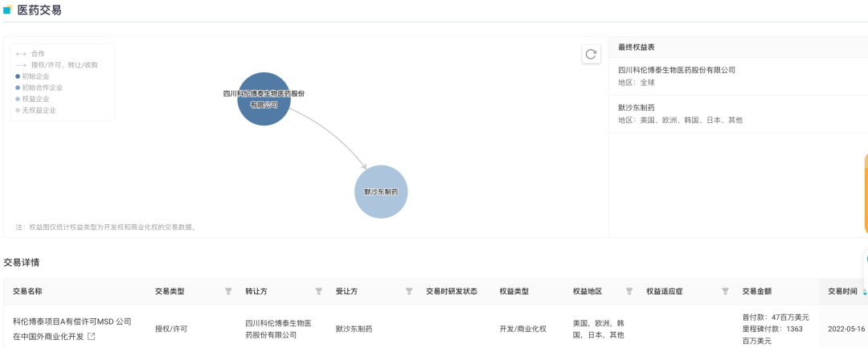Click 转让方 cell 四川科伦博泰生物医药股份有限公司
The image size is (868, 348).
click(x=278, y=329)
